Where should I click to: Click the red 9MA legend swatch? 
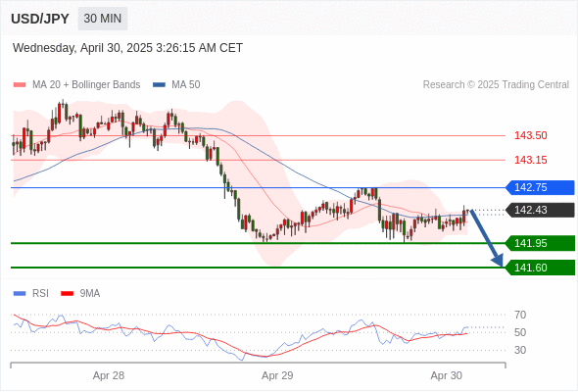pyautogui.click(x=67, y=294)
